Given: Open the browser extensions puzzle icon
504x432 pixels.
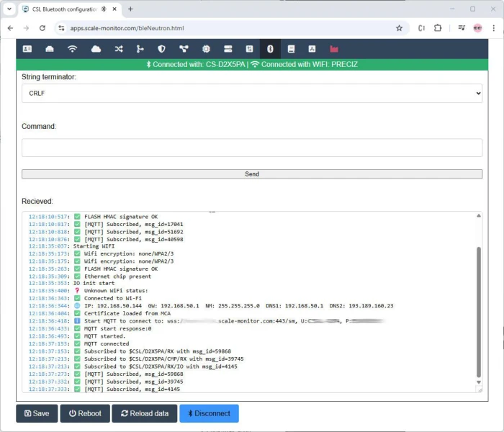Looking at the screenshot, I should (438, 28).
